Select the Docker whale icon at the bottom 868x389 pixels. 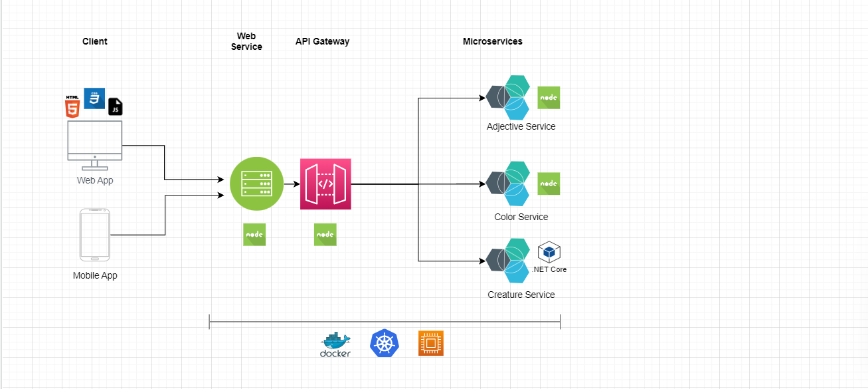coord(335,341)
